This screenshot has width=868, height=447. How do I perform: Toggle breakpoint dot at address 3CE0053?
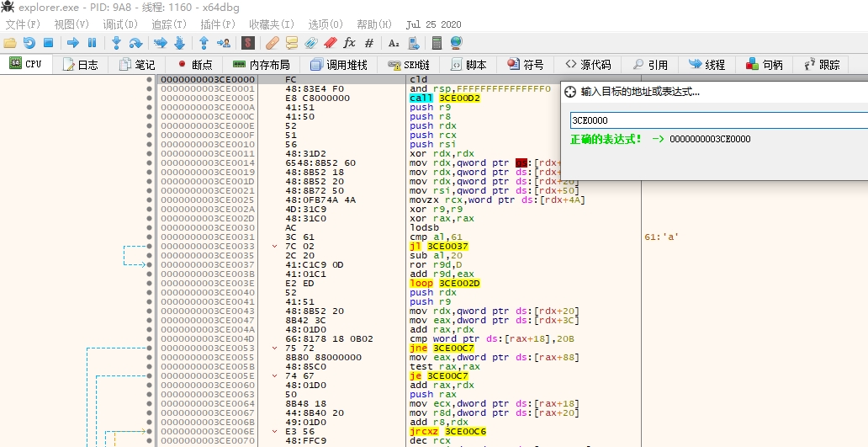click(149, 348)
